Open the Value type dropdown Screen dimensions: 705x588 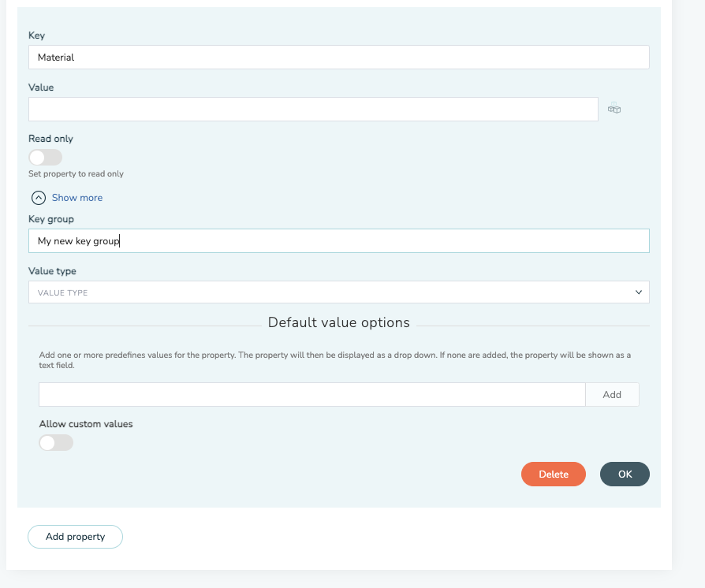(339, 292)
